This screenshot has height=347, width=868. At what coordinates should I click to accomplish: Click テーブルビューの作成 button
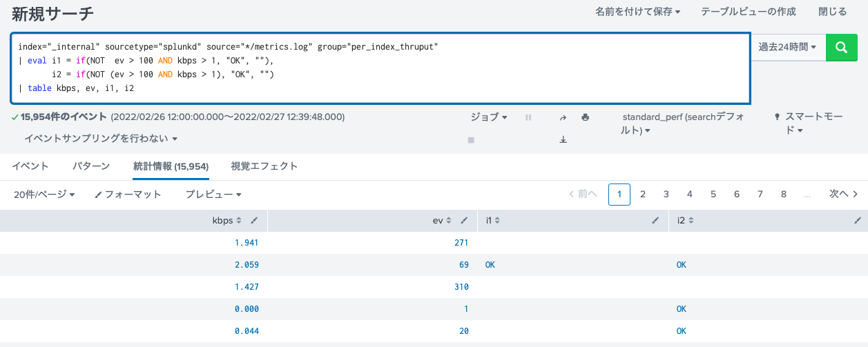coord(749,12)
